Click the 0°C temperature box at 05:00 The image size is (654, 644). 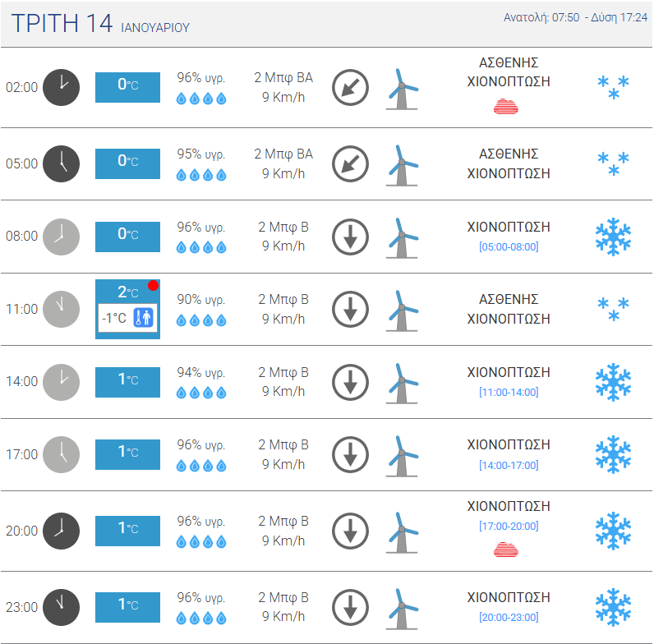click(127, 163)
